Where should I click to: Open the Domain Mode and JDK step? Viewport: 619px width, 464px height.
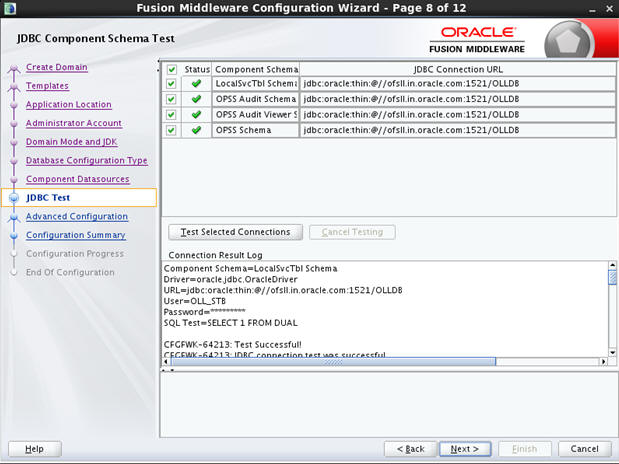pyautogui.click(x=71, y=142)
